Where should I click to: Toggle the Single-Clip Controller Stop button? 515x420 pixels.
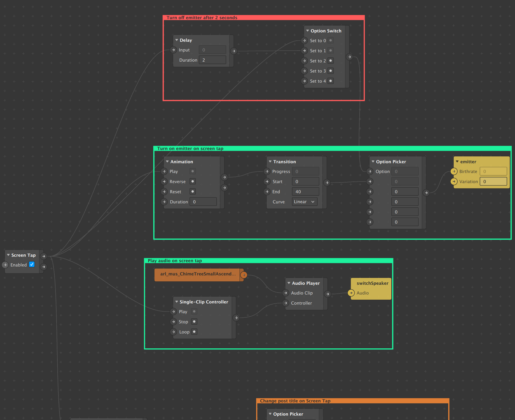pyautogui.click(x=194, y=321)
